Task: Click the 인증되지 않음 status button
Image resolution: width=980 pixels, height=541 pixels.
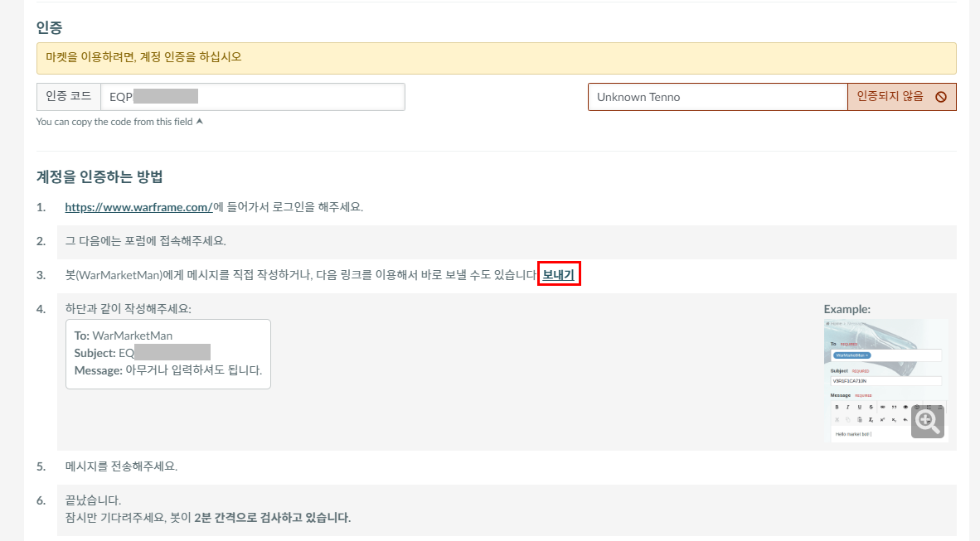Action: (902, 97)
